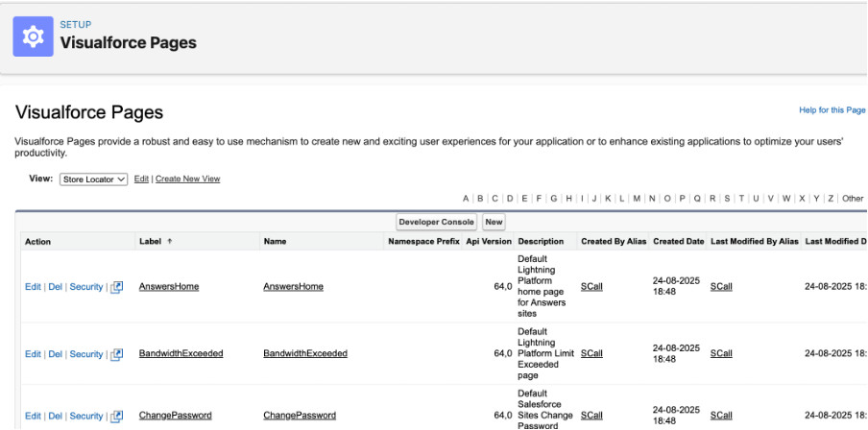This screenshot has width=868, height=430.
Task: Click Create New View link
Action: coord(187,179)
